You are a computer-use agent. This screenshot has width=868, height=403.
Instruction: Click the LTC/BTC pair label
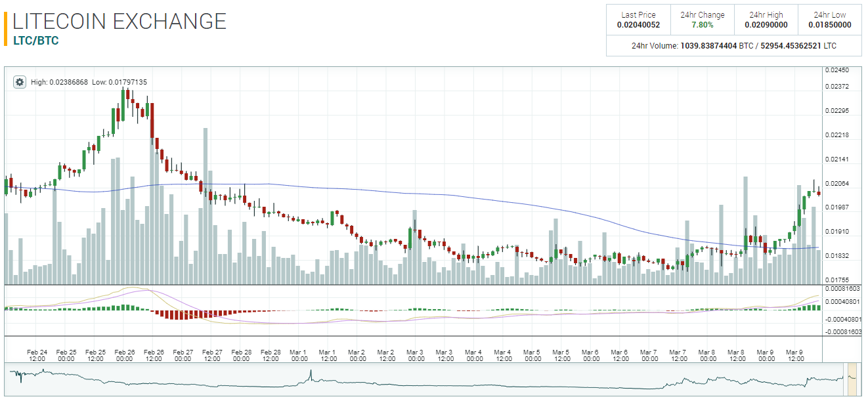tap(35, 41)
